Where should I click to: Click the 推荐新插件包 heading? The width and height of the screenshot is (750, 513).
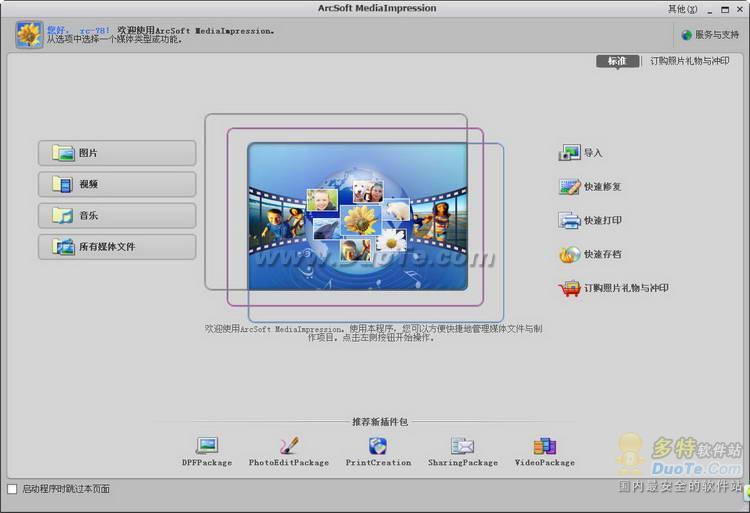click(x=380, y=422)
